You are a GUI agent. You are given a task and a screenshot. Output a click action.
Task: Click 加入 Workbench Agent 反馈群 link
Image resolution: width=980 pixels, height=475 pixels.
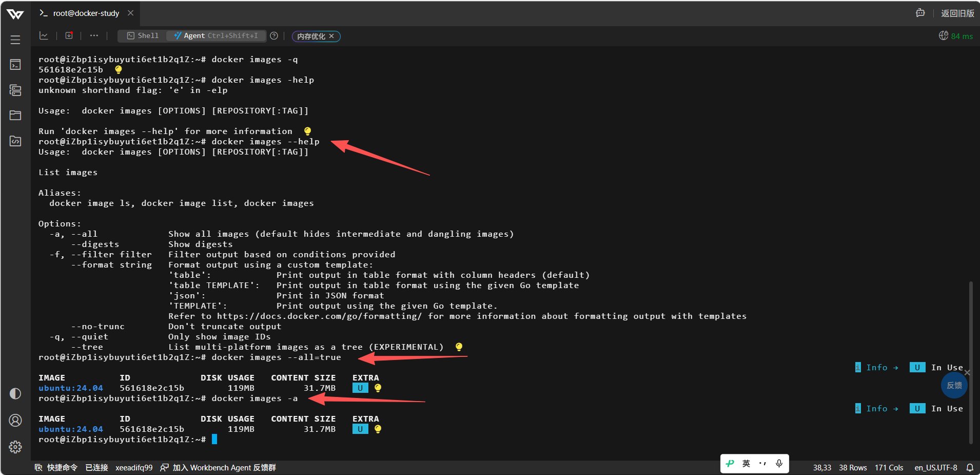(x=218, y=467)
